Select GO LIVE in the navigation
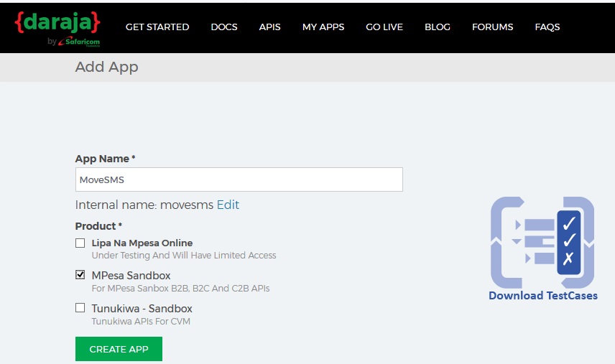 coord(384,27)
